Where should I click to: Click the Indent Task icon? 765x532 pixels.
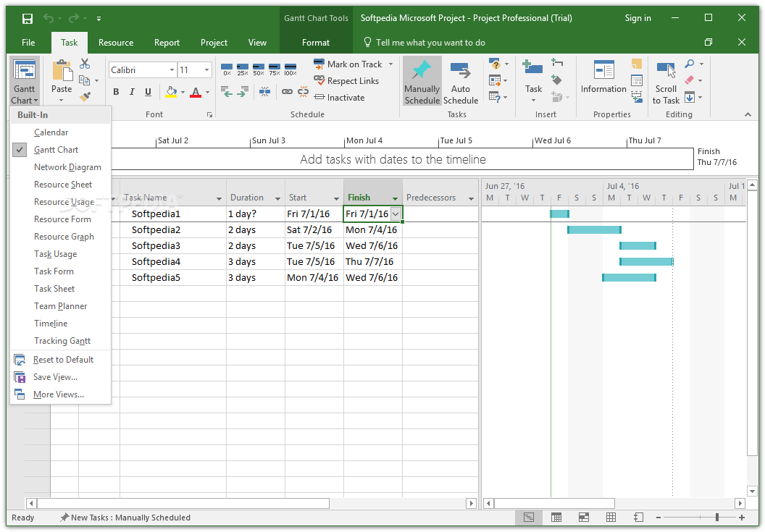tap(243, 91)
